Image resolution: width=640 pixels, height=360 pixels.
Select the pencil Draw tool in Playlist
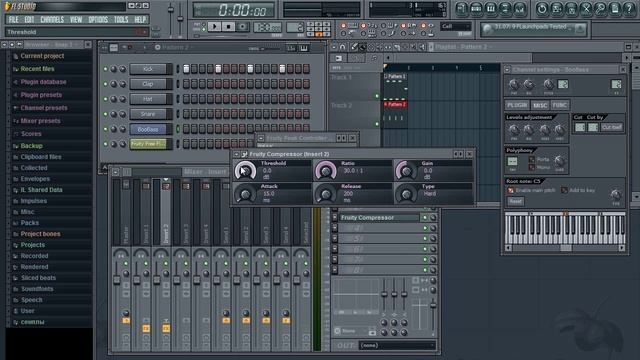click(354, 47)
